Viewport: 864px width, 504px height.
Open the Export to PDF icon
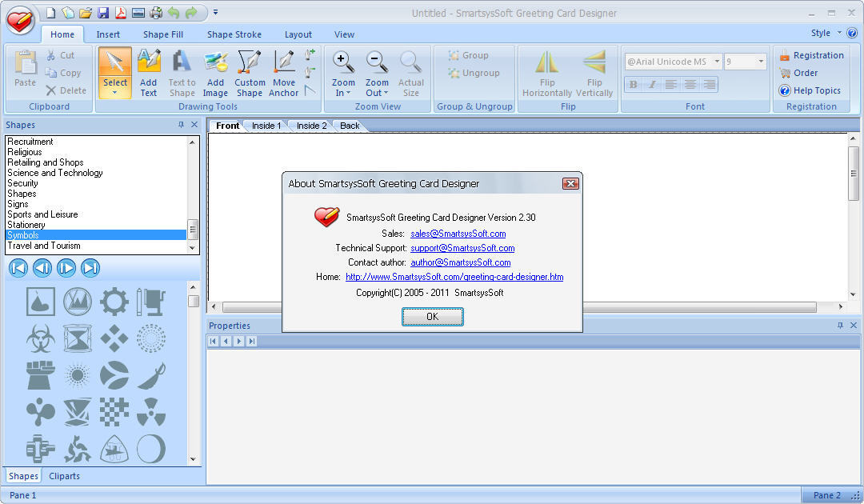[x=122, y=13]
